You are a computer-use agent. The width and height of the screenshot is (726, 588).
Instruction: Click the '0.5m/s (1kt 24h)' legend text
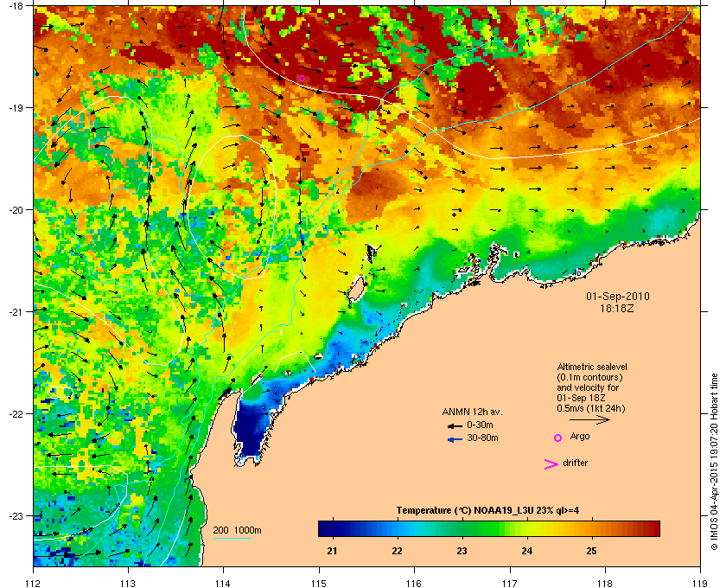[x=591, y=409]
